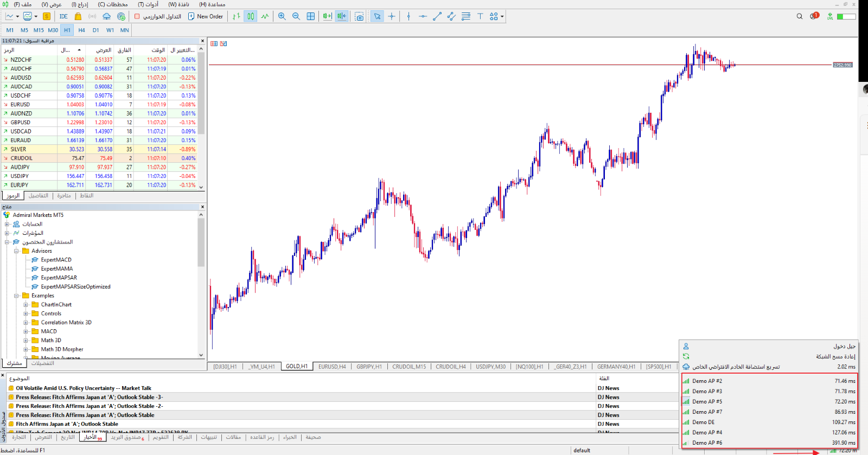Select the H4 timeframe

81,30
